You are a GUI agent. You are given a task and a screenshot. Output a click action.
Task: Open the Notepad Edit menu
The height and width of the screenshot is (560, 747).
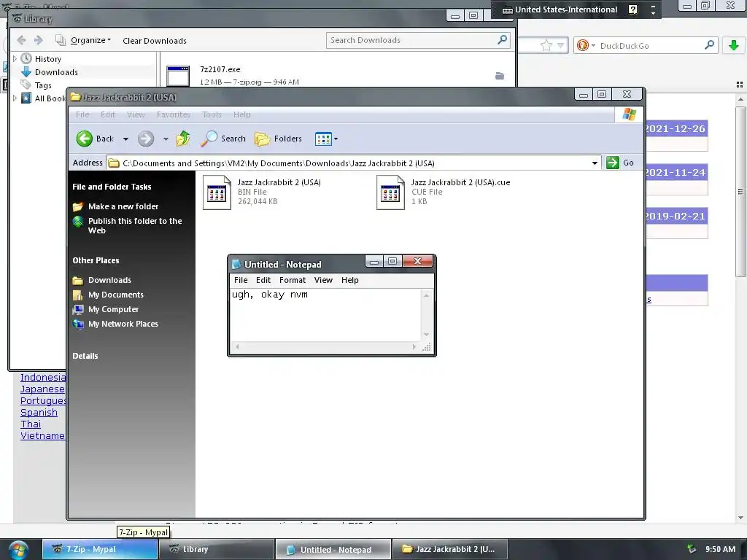click(263, 280)
